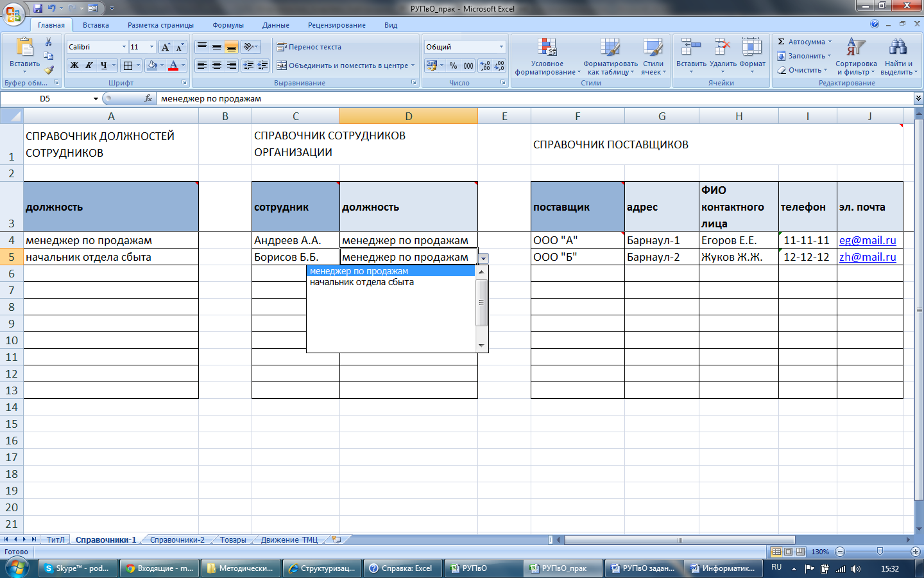Click the Text orientation icon
This screenshot has height=578, width=924.
point(248,47)
